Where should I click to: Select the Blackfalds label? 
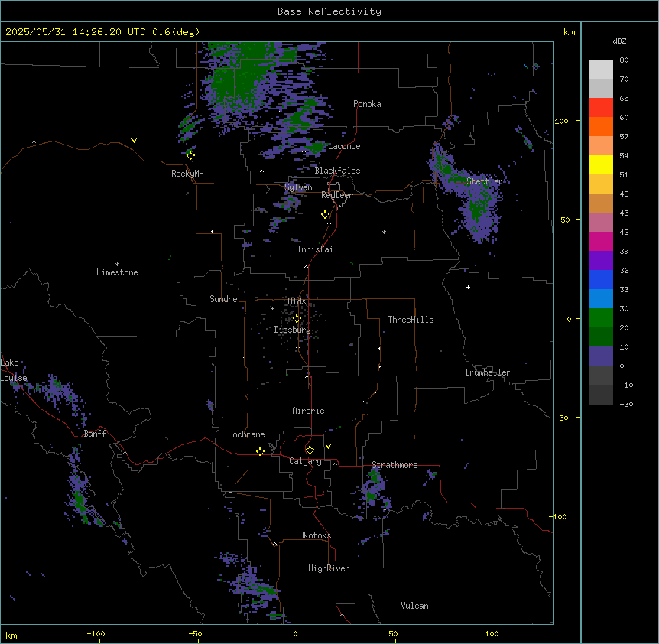(337, 171)
